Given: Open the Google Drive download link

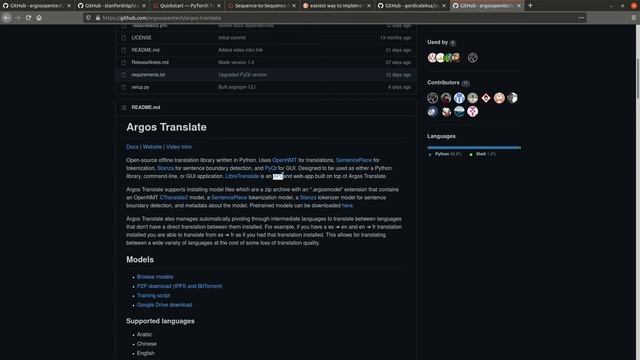Looking at the screenshot, I should click(164, 305).
